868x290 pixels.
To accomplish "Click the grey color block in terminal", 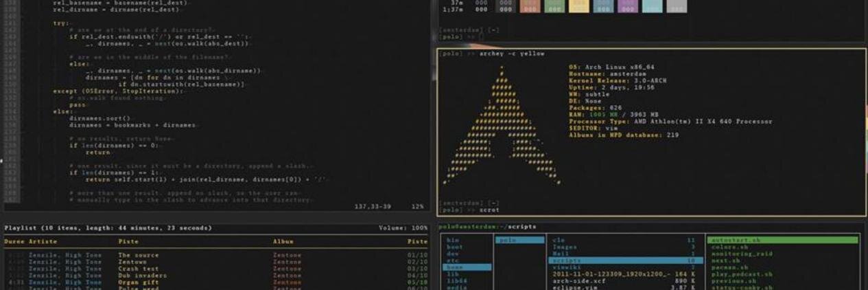I will pos(677,6).
